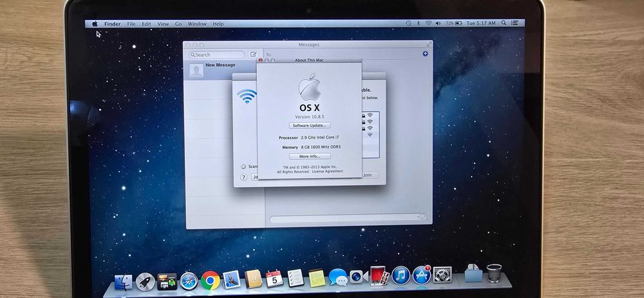Enter full screen for Messages window

tap(429, 44)
